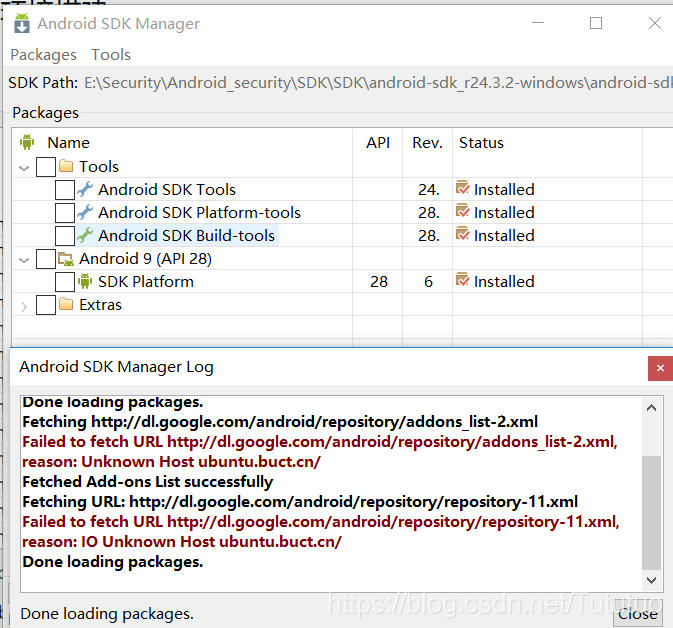Click 'Fetching URL: ...repository-11.xml' log line

[300, 501]
